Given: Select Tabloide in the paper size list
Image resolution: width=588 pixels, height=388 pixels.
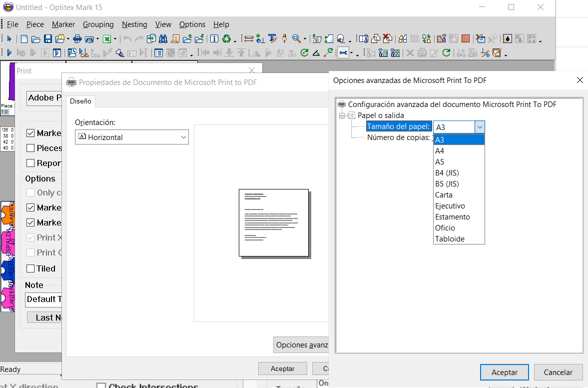Looking at the screenshot, I should point(459,239).
